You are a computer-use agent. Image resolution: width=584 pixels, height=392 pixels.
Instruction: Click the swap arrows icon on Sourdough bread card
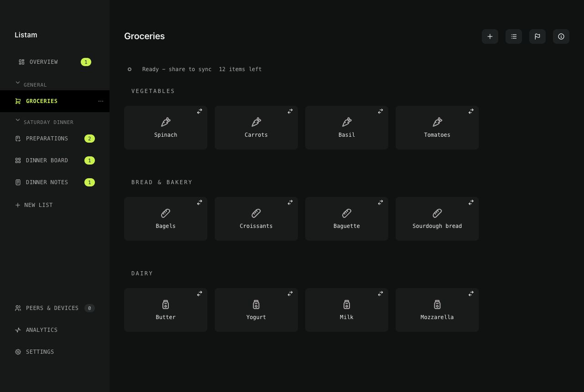coord(471,202)
